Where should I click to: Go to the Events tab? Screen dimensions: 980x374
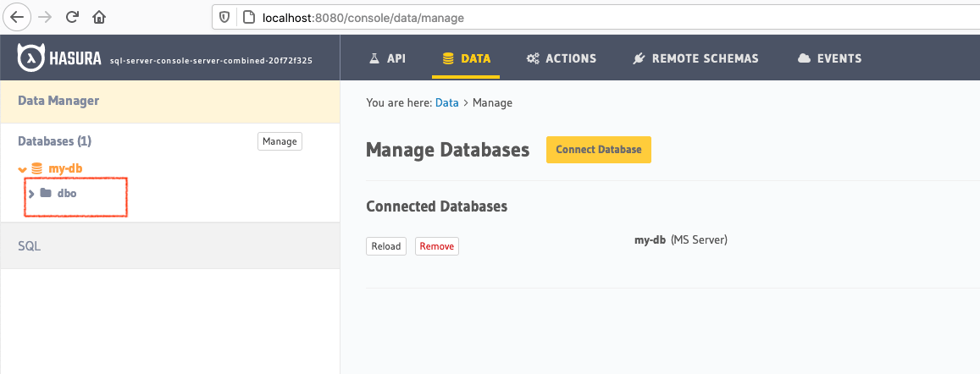tap(829, 58)
